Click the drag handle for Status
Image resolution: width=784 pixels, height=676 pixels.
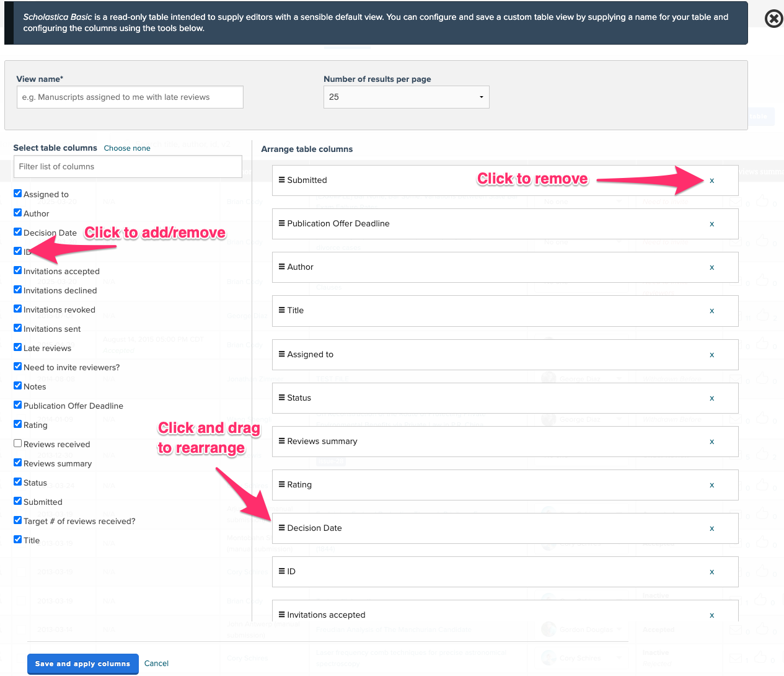pos(281,398)
